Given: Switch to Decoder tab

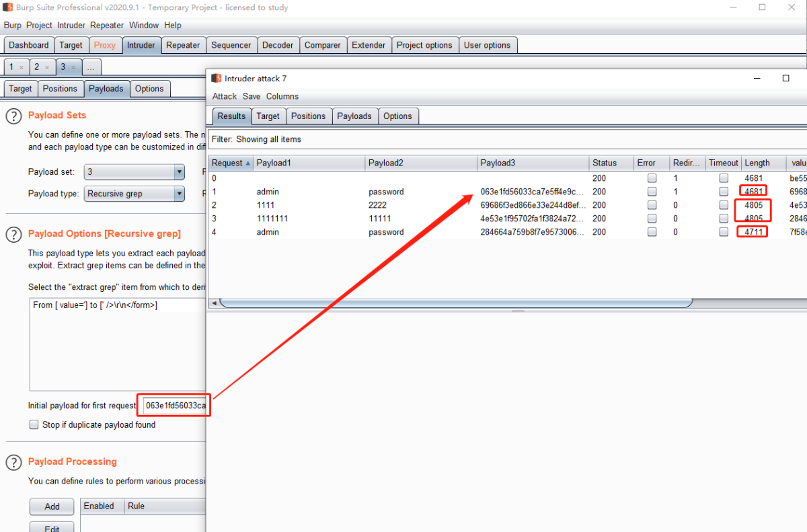Looking at the screenshot, I should tap(278, 45).
